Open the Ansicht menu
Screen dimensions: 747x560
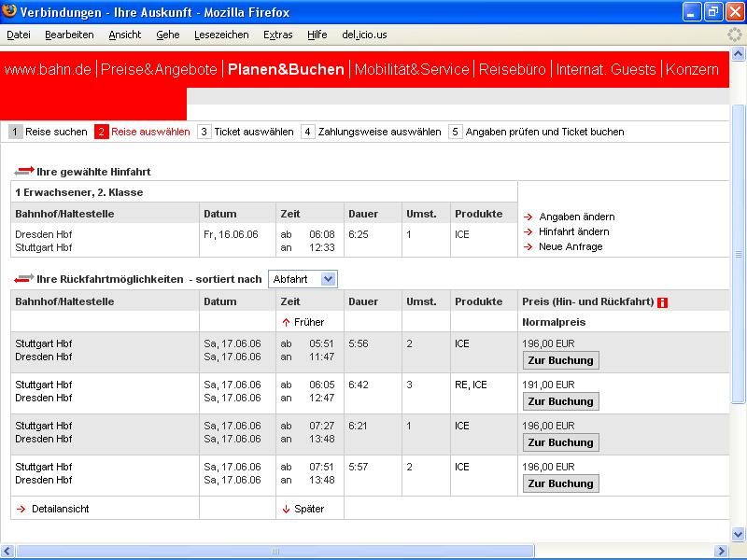click(125, 35)
